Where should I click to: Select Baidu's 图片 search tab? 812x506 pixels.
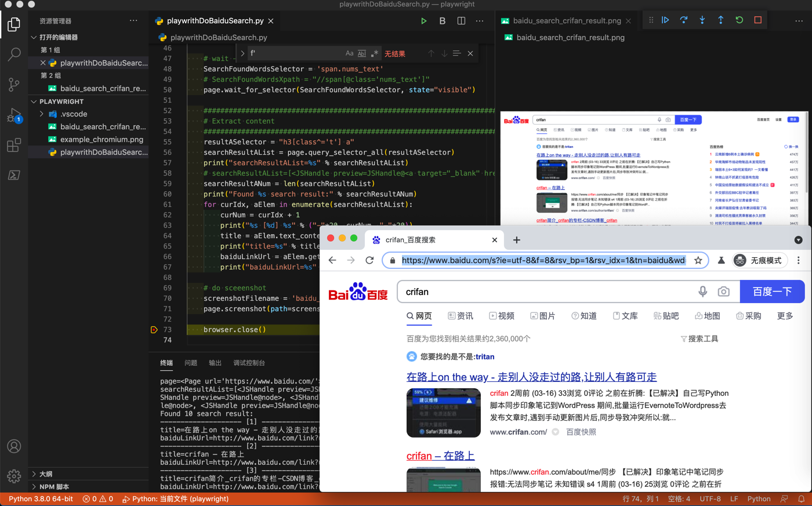[542, 316]
